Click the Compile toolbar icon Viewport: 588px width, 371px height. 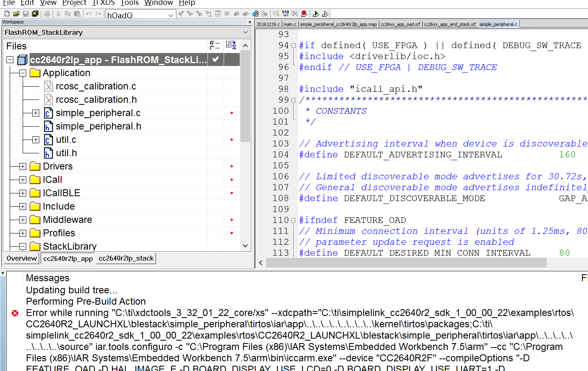point(276,14)
